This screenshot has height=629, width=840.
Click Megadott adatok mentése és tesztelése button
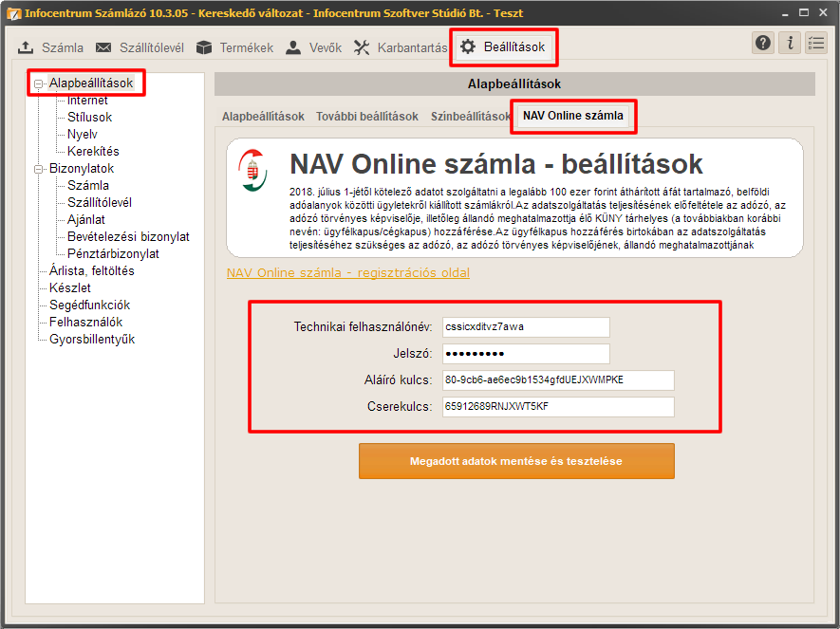(516, 461)
